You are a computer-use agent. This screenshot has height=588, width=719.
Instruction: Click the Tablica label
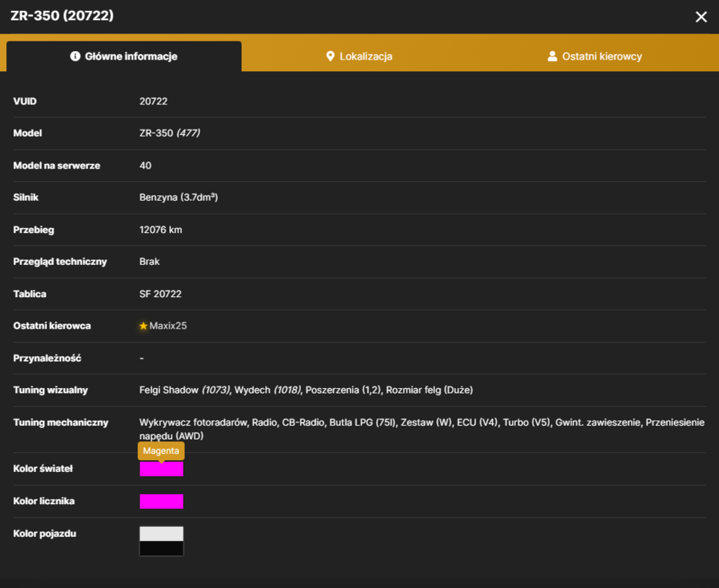coord(30,294)
